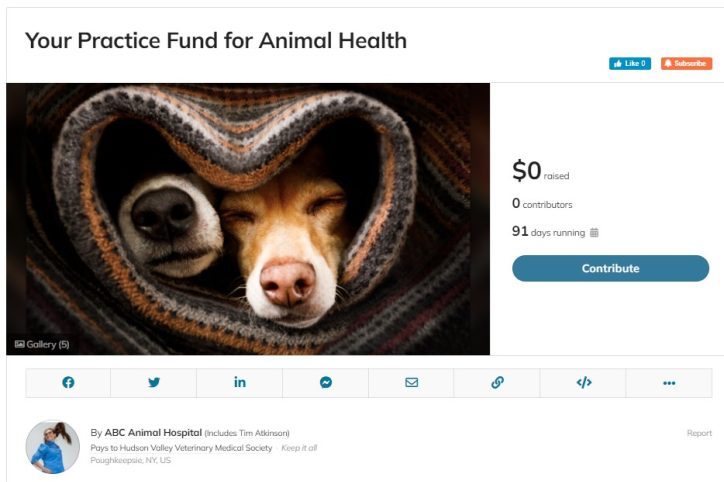Report this fundraiser page

pos(699,433)
